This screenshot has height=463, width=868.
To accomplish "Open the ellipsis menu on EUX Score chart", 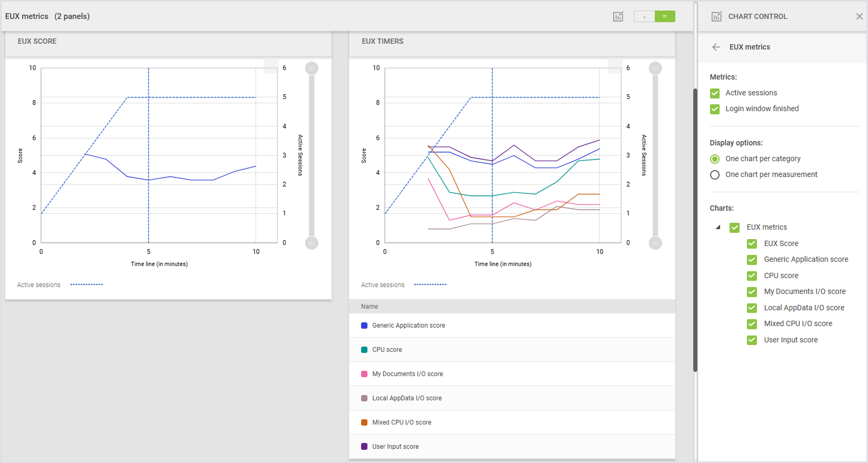I will (x=271, y=66).
